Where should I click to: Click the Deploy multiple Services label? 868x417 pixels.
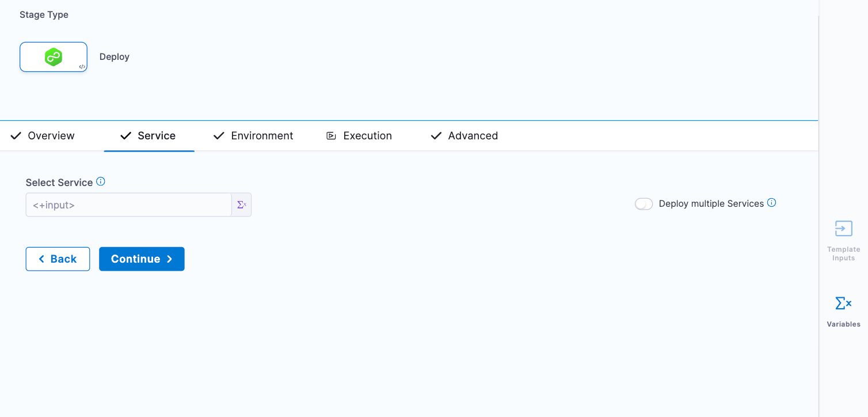coord(711,204)
